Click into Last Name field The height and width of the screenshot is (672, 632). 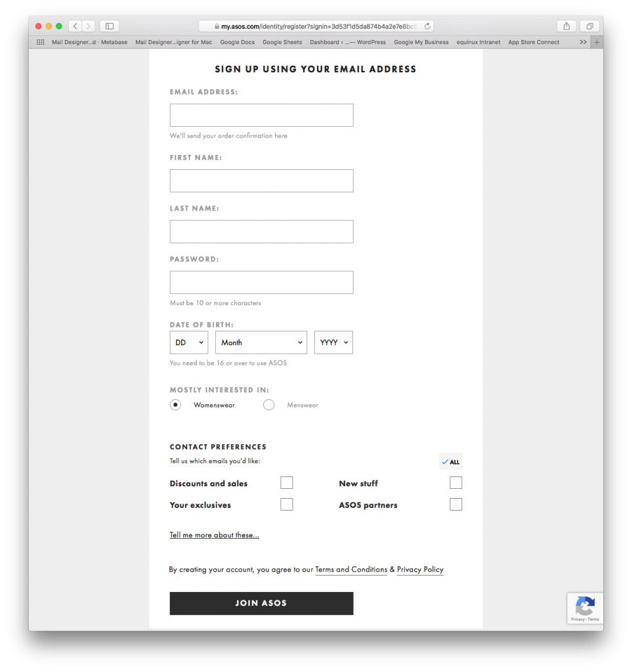[261, 232]
